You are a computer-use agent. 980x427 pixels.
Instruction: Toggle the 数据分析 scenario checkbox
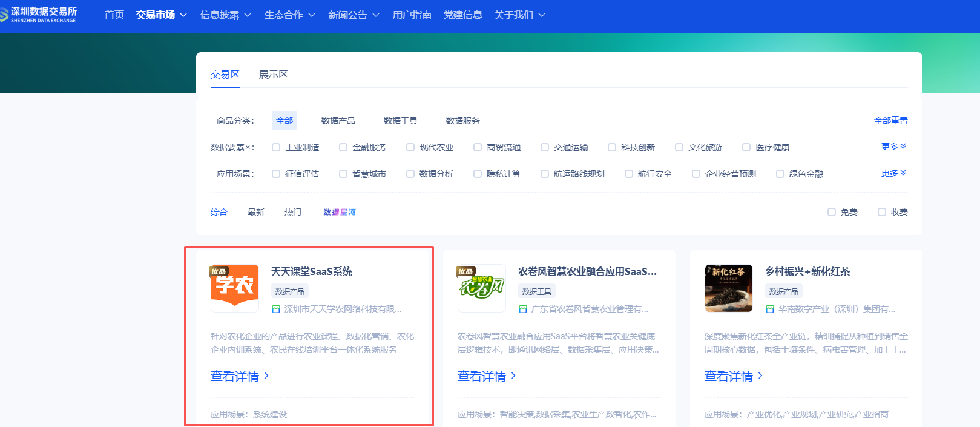point(410,174)
